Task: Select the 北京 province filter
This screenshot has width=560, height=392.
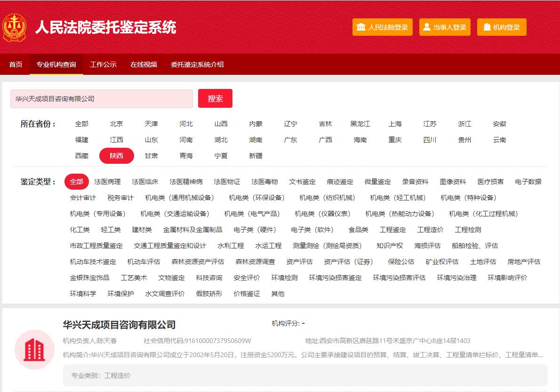Action: (116, 124)
